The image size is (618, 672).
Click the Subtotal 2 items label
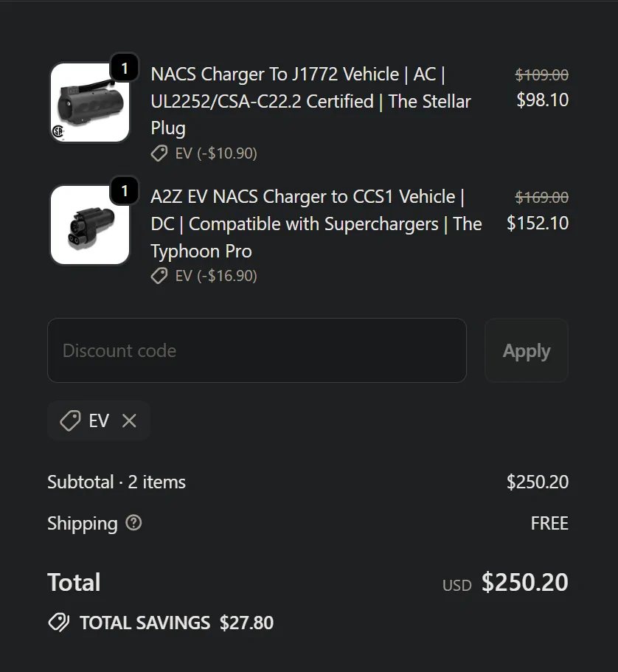point(117,482)
